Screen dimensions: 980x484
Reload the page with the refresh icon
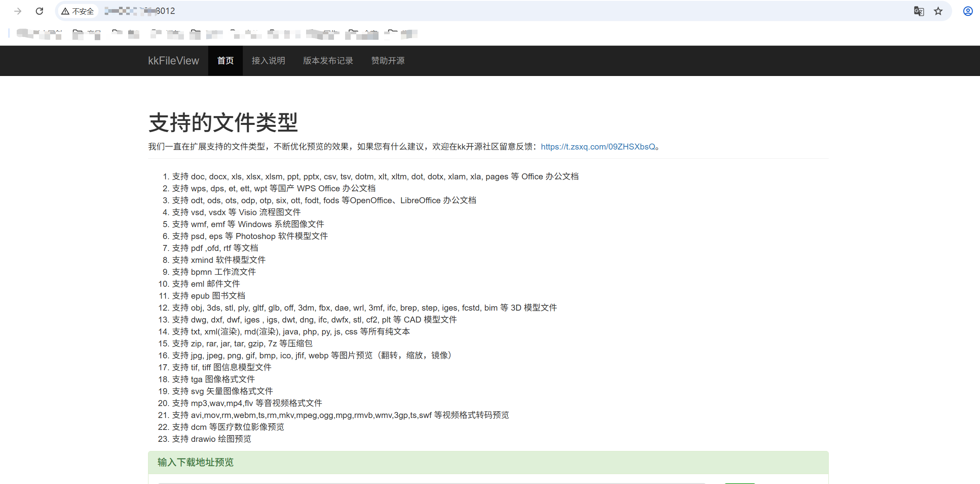coord(39,11)
